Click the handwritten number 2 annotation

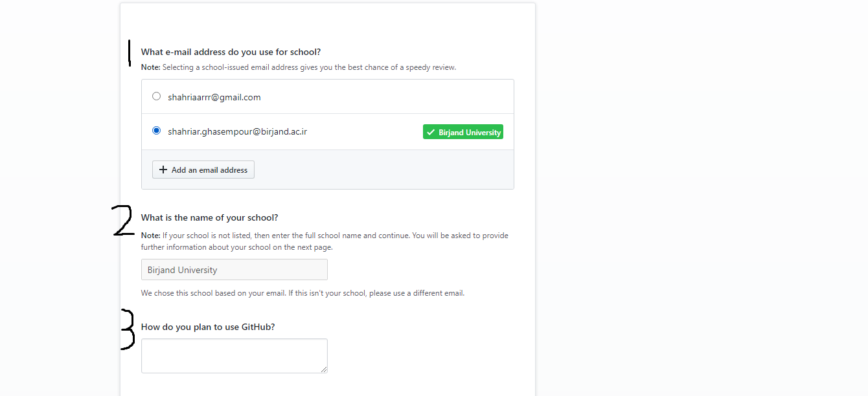click(x=123, y=220)
